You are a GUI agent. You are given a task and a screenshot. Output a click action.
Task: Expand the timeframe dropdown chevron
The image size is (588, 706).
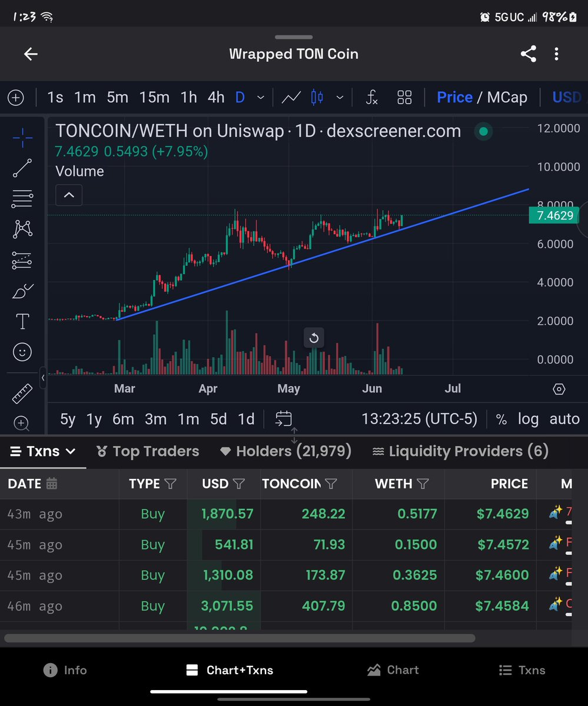click(x=261, y=98)
